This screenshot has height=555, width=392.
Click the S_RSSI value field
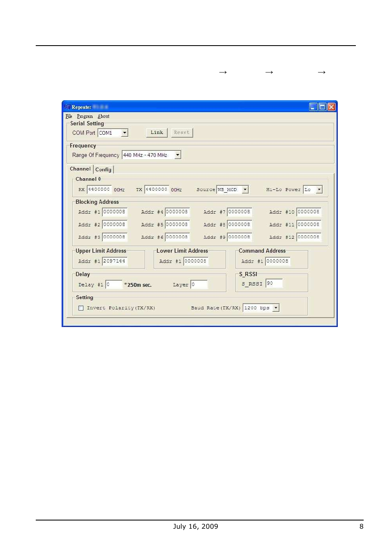pyautogui.click(x=274, y=283)
